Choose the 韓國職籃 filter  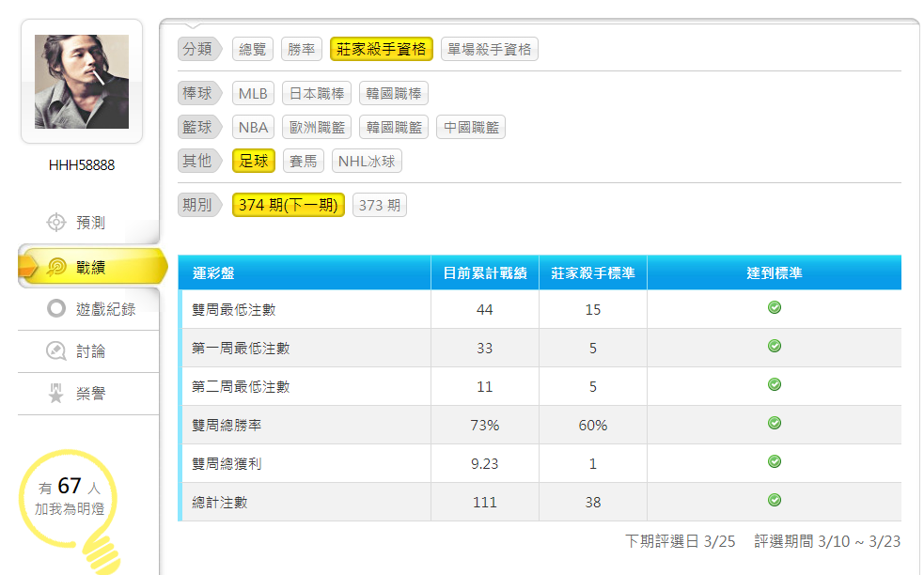394,127
